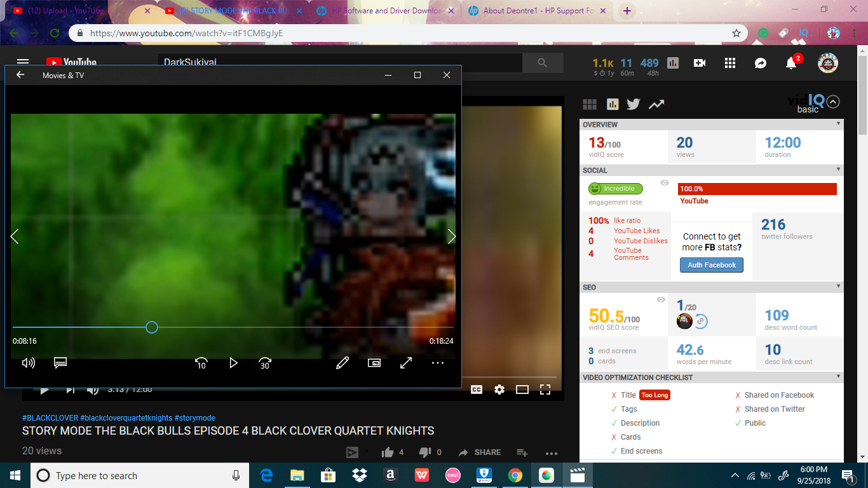Open Microsoft Edge from the taskbar

pos(266,475)
